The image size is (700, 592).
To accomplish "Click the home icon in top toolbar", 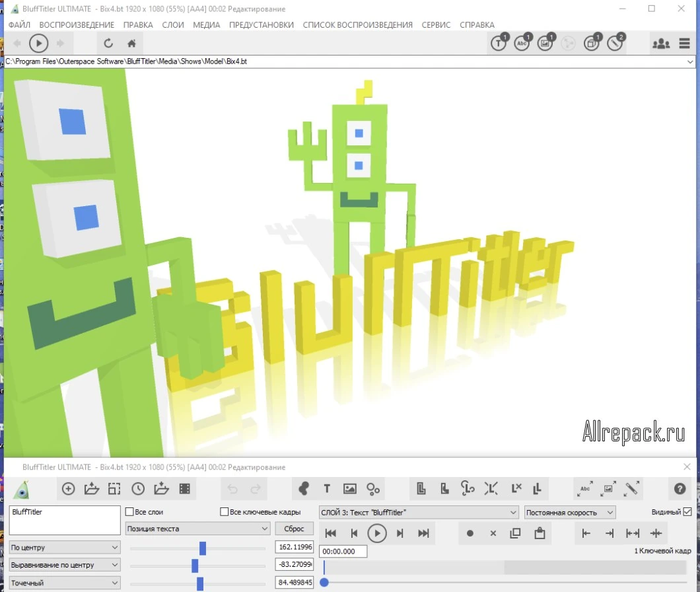I will click(x=131, y=44).
